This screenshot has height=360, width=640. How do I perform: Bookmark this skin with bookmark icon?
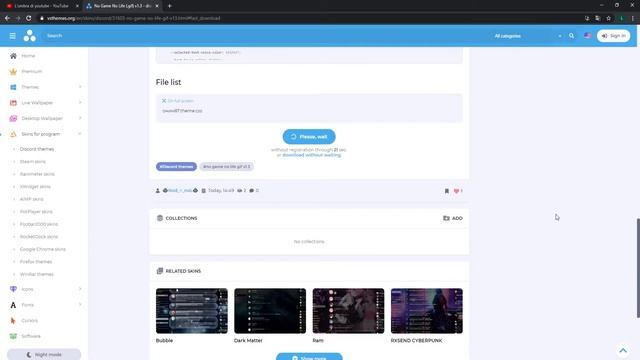coord(447,191)
